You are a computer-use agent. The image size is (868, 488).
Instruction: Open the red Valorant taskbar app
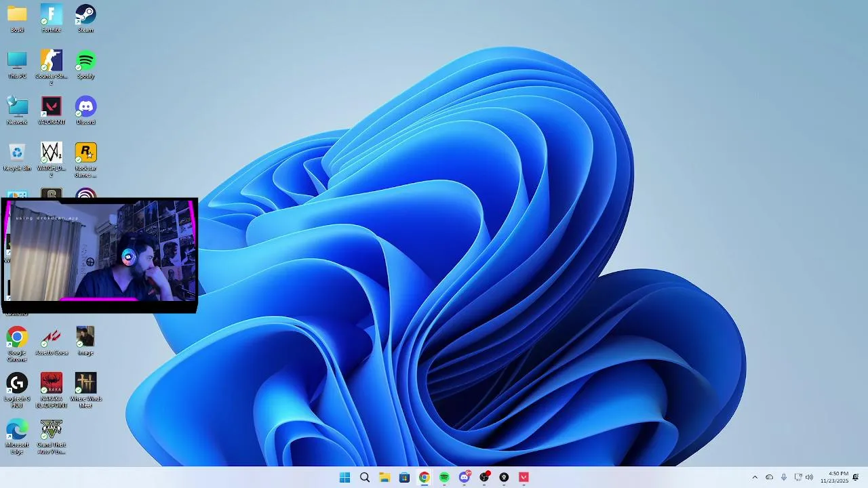pos(524,477)
